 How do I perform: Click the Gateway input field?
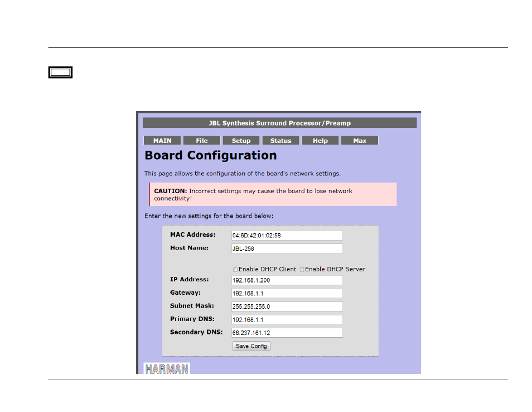287,294
